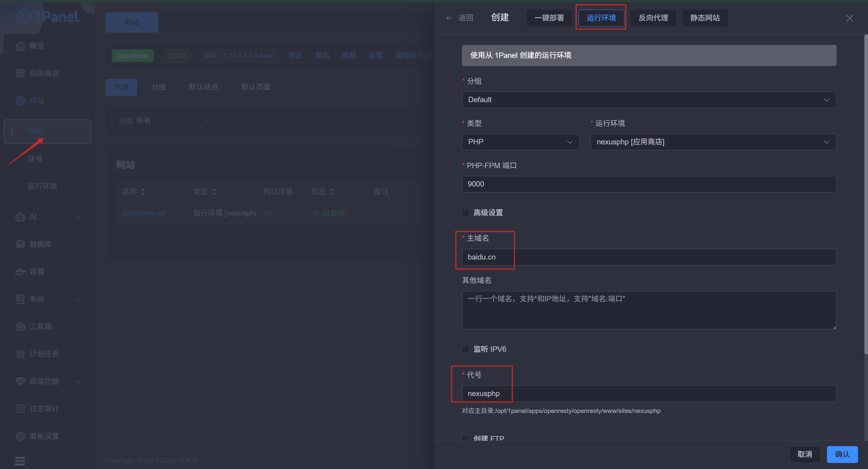The image size is (868, 469).
Task: Open the 运行环境 nexusphp dropdown
Action: (x=713, y=142)
